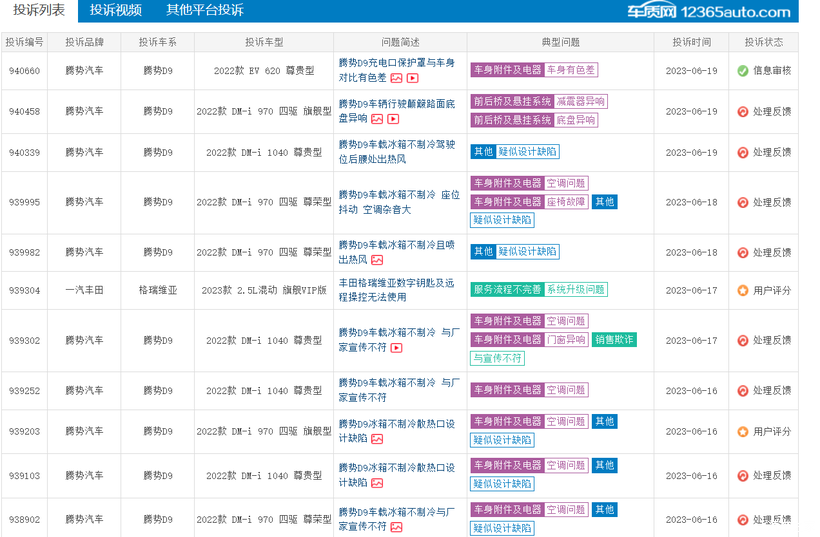Open image icon for complaint 940660

(x=396, y=78)
